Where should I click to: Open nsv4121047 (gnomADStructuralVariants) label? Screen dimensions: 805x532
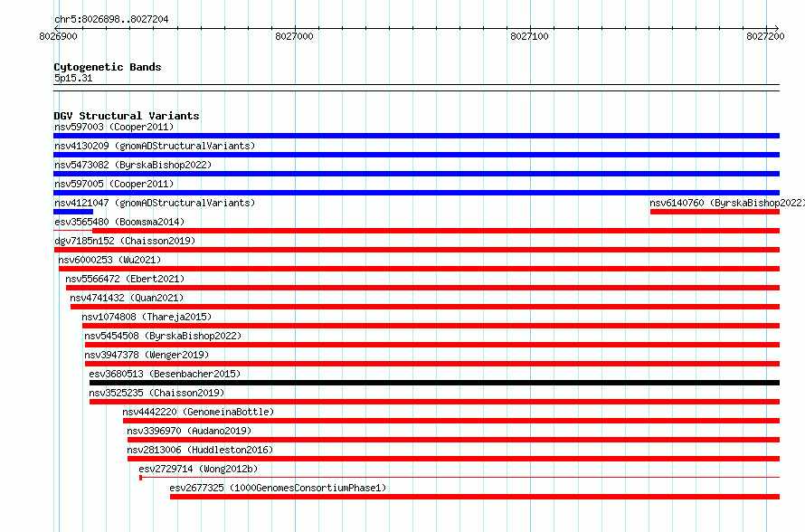[x=155, y=203]
